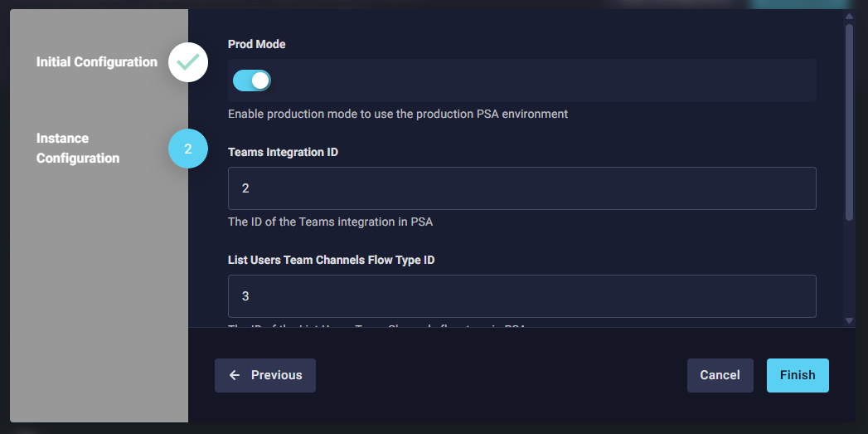The width and height of the screenshot is (868, 434).
Task: Select the Instance Configuration step label
Action: (78, 149)
